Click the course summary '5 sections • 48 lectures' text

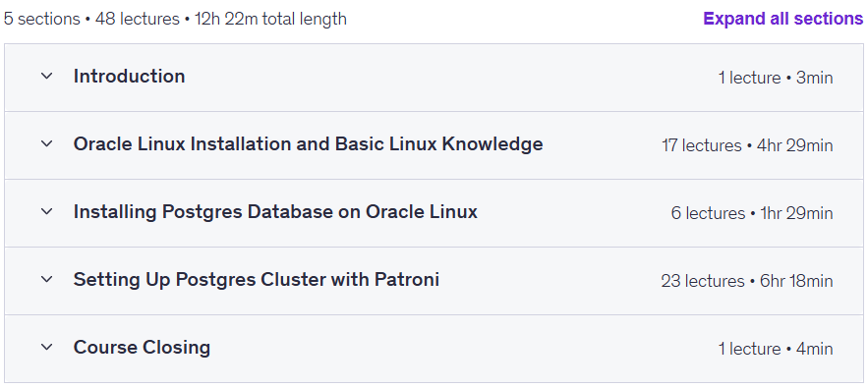91,19
